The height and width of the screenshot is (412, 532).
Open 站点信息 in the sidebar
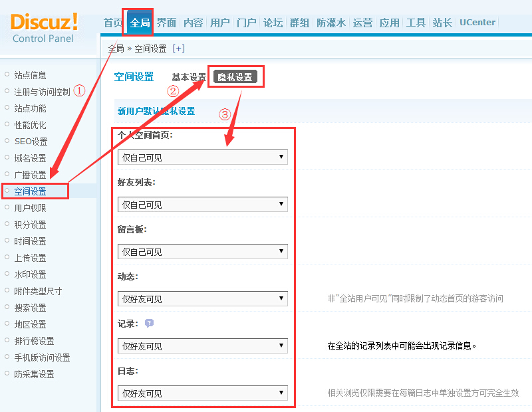[x=31, y=75]
